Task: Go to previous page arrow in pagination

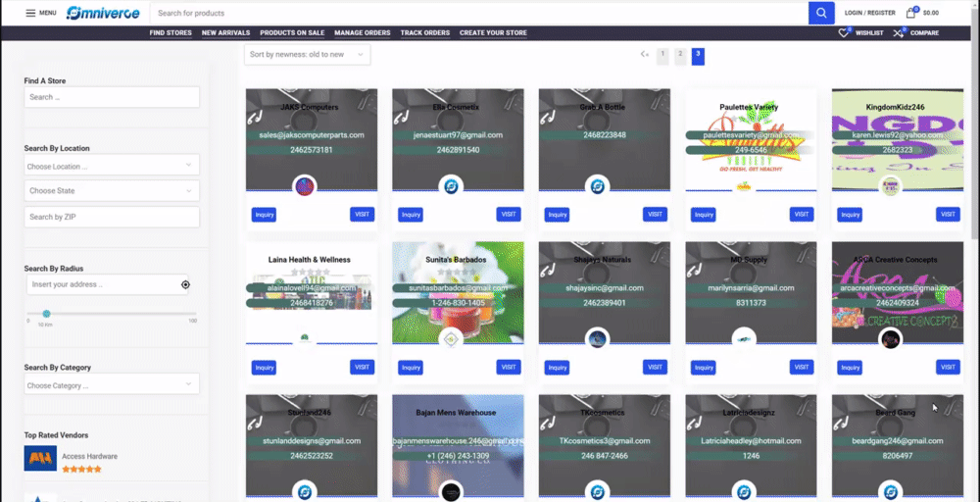Action: coord(645,54)
